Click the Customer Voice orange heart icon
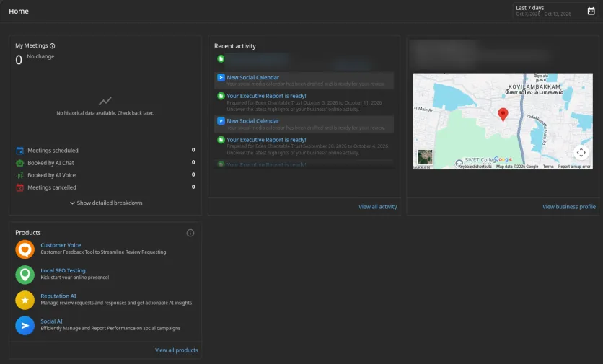 25,249
